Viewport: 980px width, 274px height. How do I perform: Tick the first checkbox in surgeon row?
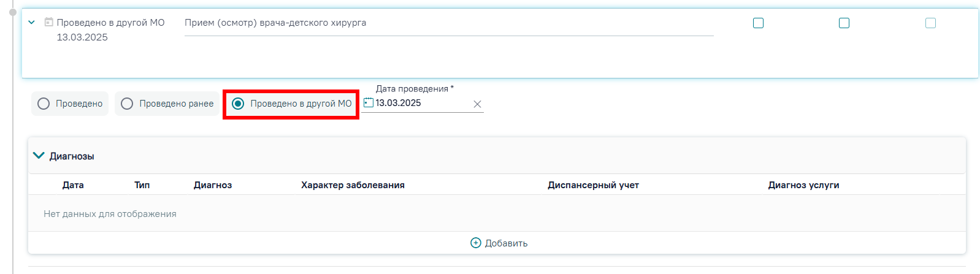point(758,23)
